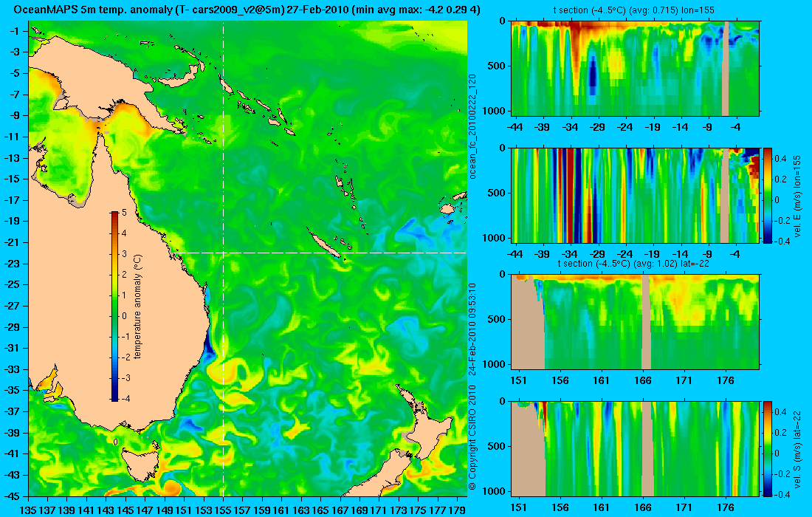Viewport: 812px width, 517px height.
Task: Click the OceanMAPS 5m temp. anomaly title
Action: (x=247, y=10)
